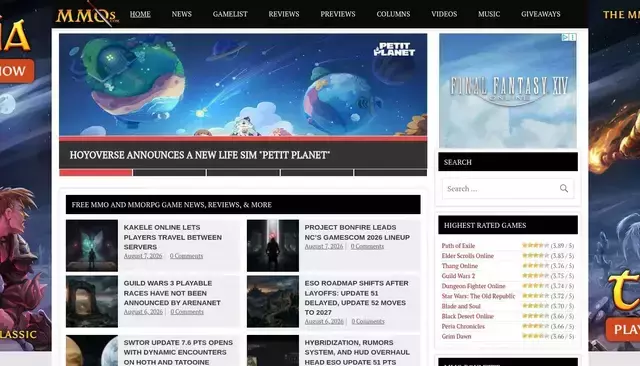640x366 pixels.
Task: Open the Columns menu item
Action: [x=393, y=14]
